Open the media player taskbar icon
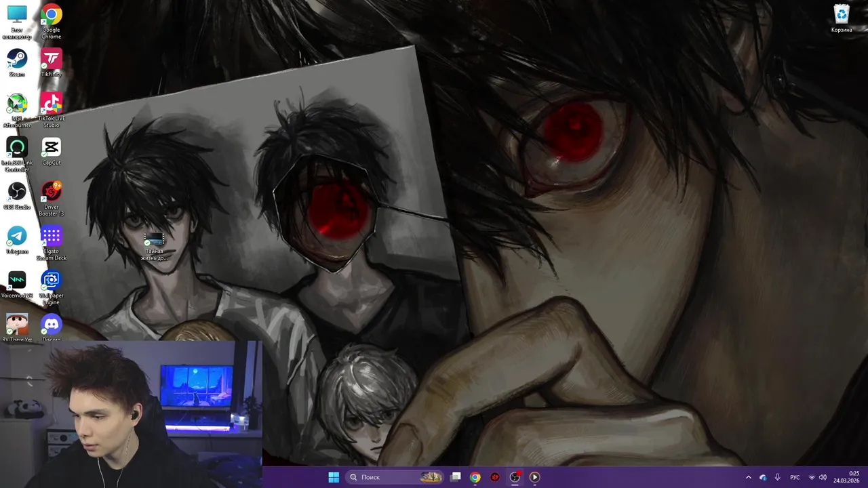868x488 pixels. [x=534, y=477]
